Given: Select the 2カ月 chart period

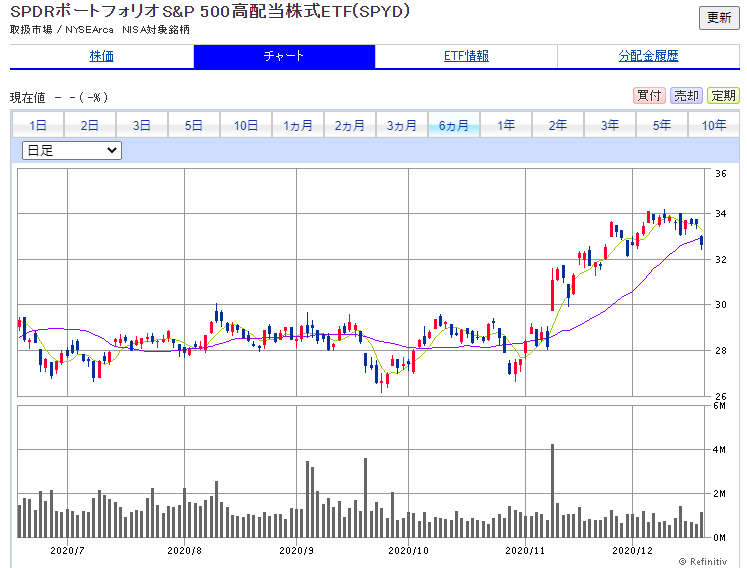Looking at the screenshot, I should pos(350,125).
